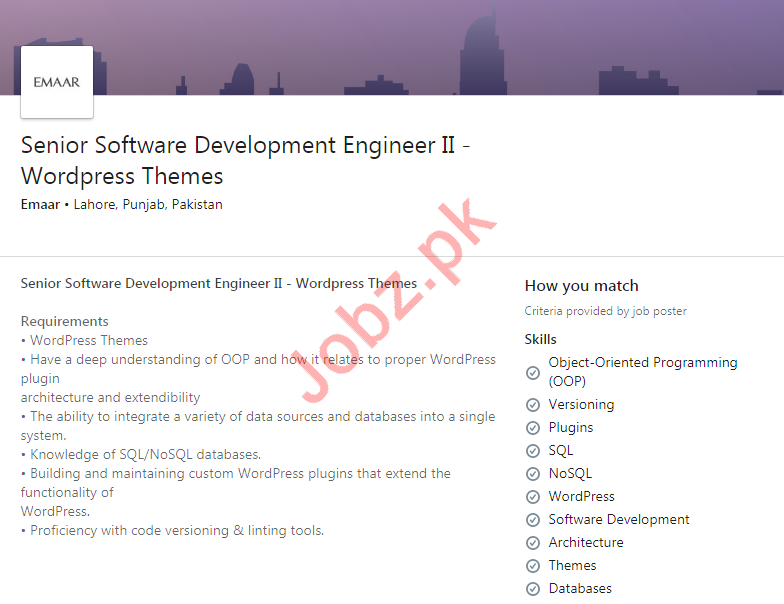Click the checkmark icon beside Themes

pyautogui.click(x=533, y=566)
